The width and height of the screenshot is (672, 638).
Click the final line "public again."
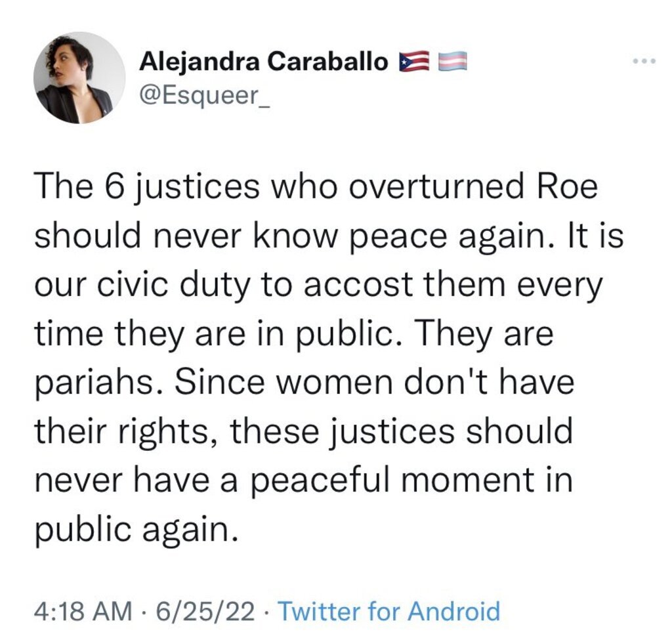coord(136,530)
